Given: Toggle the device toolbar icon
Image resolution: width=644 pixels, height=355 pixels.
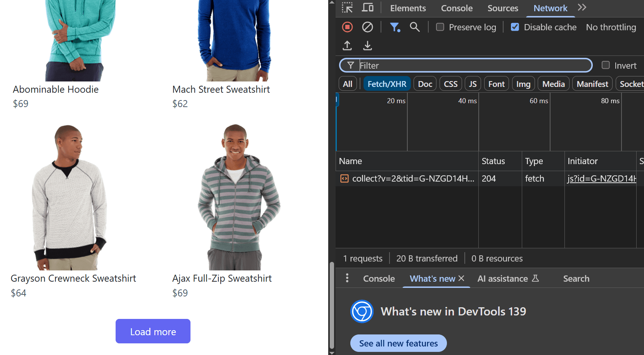Looking at the screenshot, I should (x=367, y=8).
